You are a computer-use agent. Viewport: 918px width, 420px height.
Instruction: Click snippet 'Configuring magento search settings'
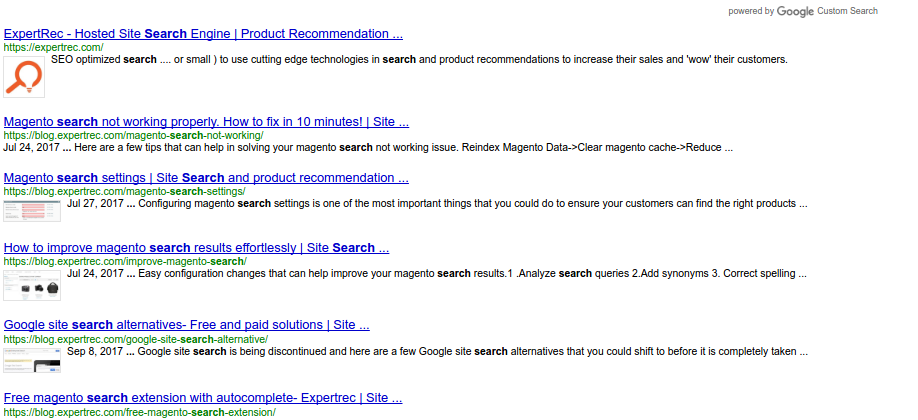(437, 204)
